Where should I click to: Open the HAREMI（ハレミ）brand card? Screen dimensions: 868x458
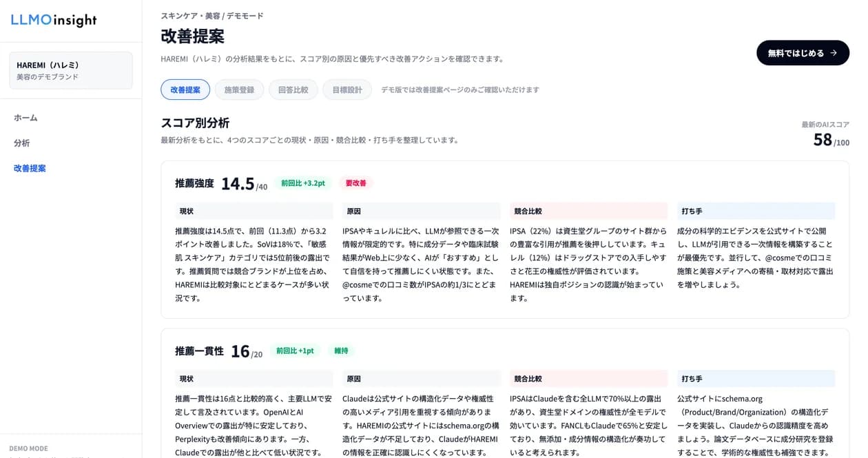point(71,70)
